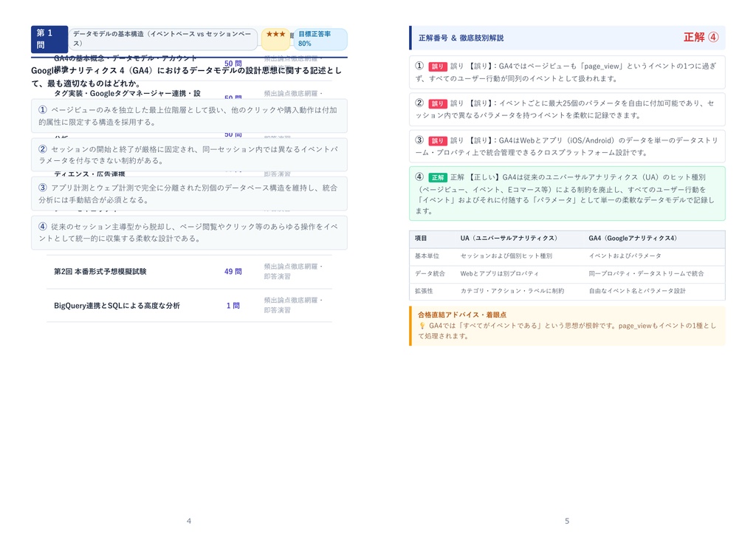Image resolution: width=756 pixels, height=537 pixels.
Task: Click the question text starting Googleアナリティクス 4(GA4)
Action: (186, 77)
